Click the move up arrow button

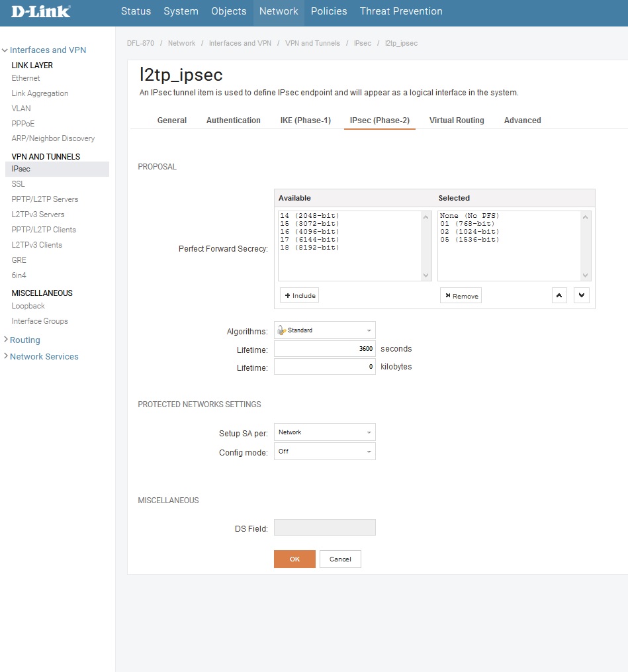(559, 295)
